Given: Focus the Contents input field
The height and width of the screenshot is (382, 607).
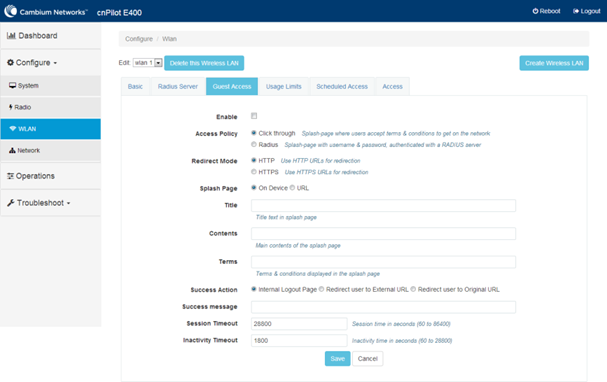Looking at the screenshot, I should (383, 234).
